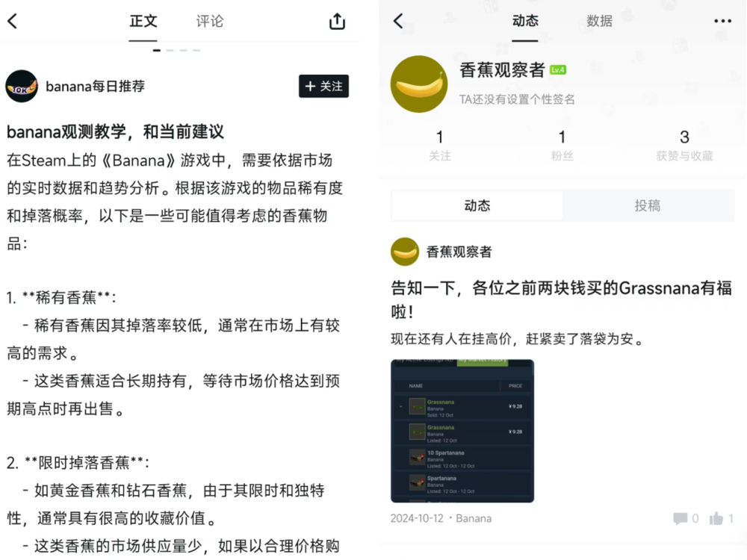Tap the small banana avatar beside post
The image size is (747, 560).
(x=405, y=252)
